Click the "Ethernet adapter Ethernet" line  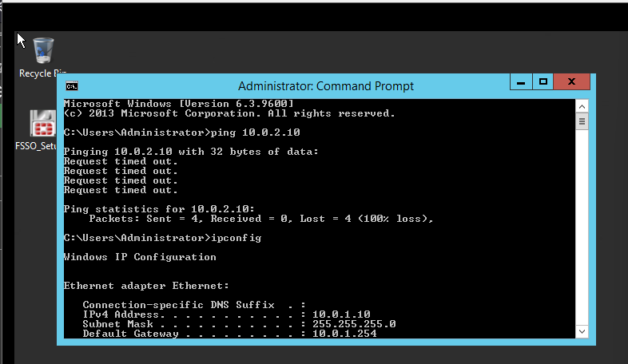pos(146,286)
